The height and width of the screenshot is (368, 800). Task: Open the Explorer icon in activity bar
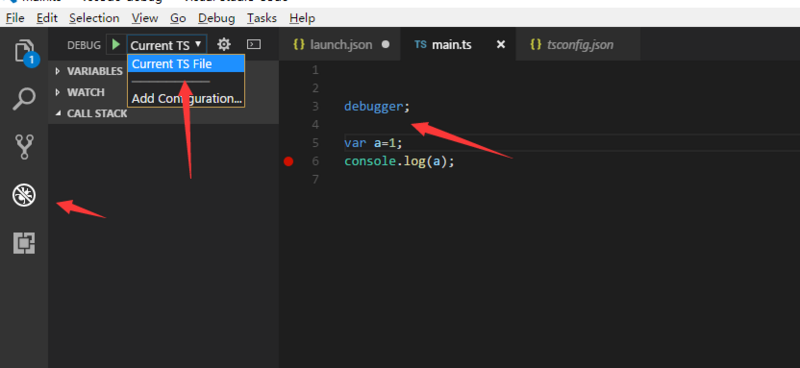24,53
